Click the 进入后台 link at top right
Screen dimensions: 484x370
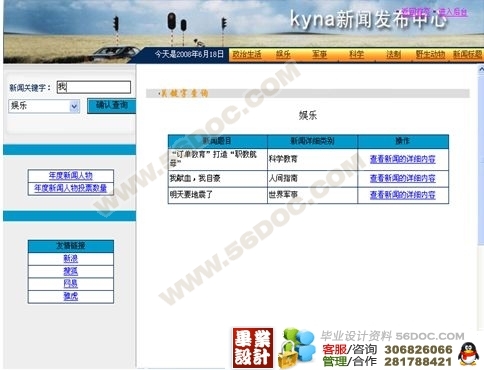point(452,12)
